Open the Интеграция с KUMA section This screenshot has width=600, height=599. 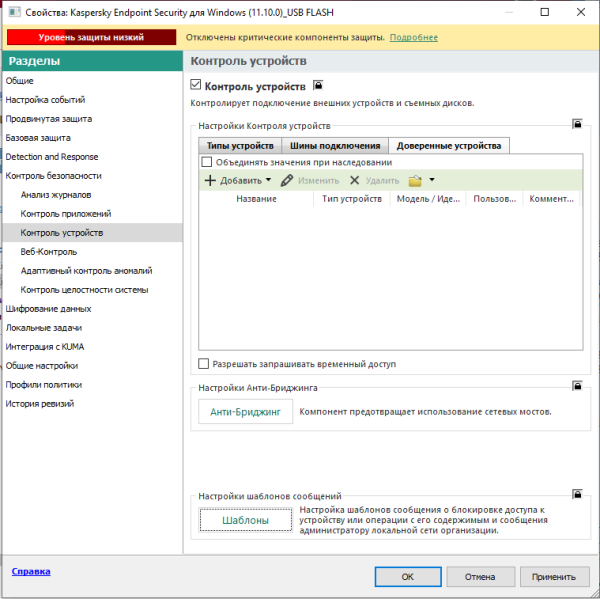click(45, 347)
